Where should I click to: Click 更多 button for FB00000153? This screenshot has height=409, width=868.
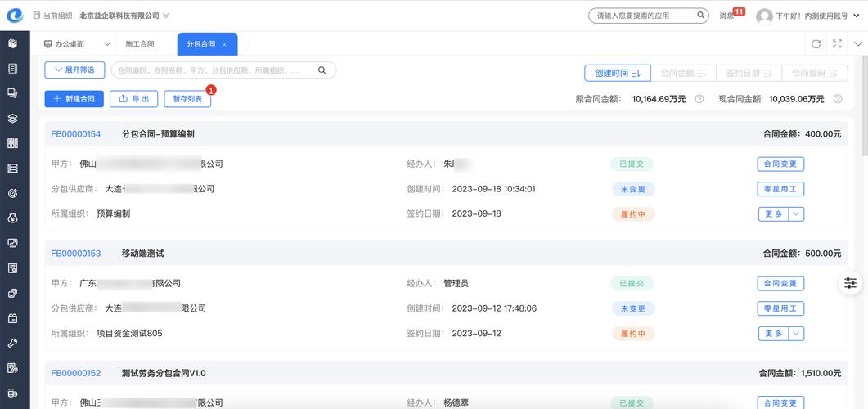(x=773, y=333)
